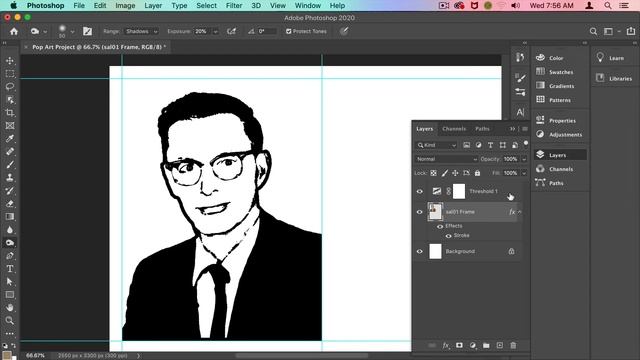Hide the sal01 Frame layer
Image resolution: width=640 pixels, height=360 pixels.
(420, 212)
